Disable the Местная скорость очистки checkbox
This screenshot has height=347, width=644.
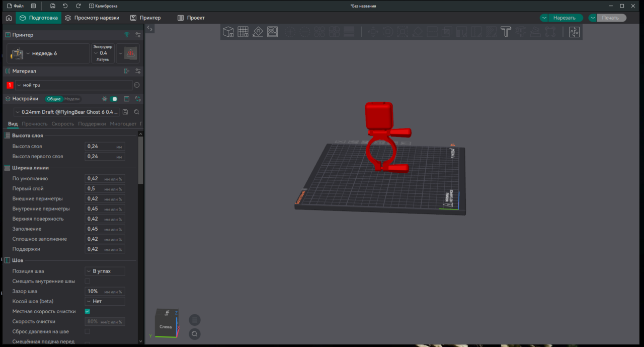(x=87, y=311)
